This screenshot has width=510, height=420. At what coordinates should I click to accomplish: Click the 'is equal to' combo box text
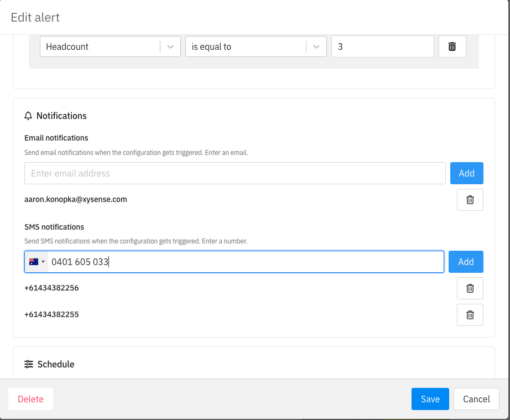click(x=211, y=46)
